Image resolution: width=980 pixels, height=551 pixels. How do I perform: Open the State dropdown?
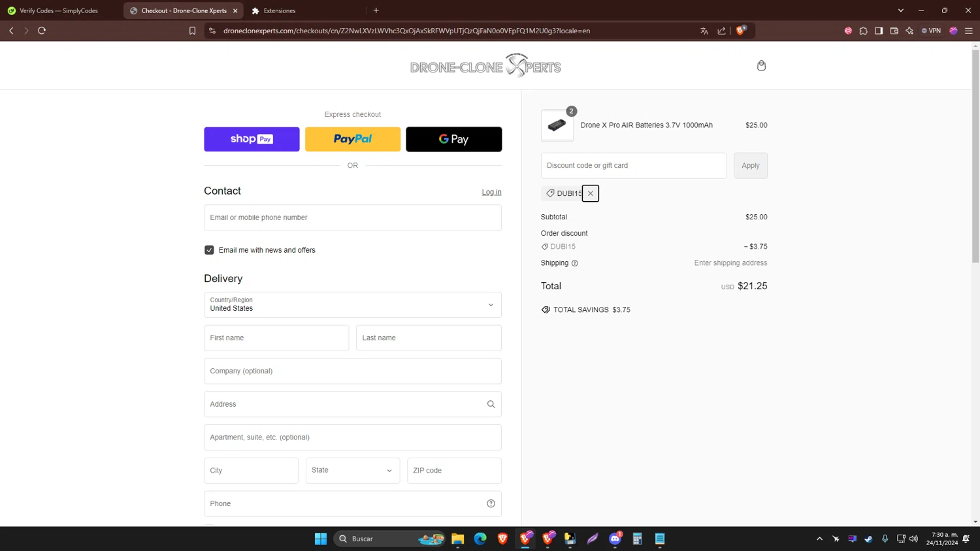coord(353,471)
